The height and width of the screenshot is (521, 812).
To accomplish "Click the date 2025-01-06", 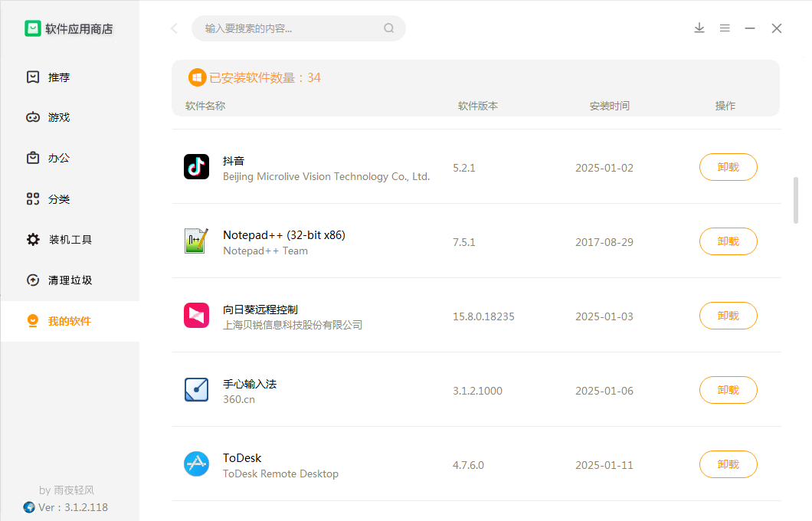I will (604, 391).
